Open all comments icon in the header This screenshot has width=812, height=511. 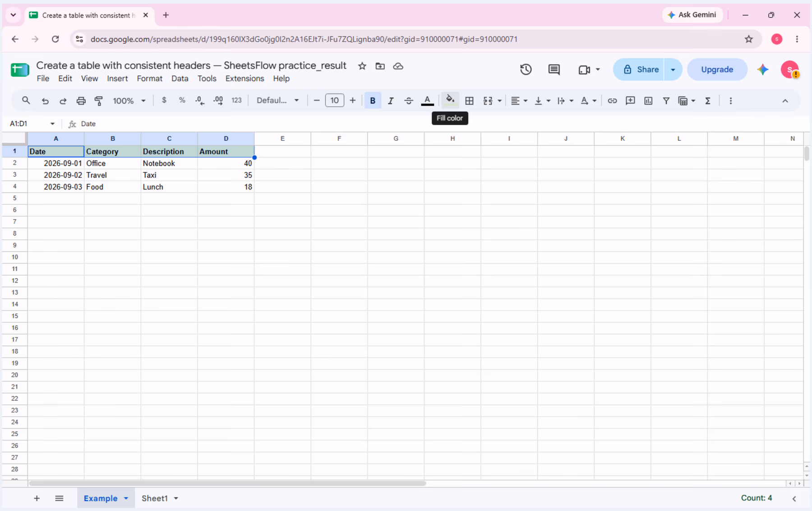554,70
